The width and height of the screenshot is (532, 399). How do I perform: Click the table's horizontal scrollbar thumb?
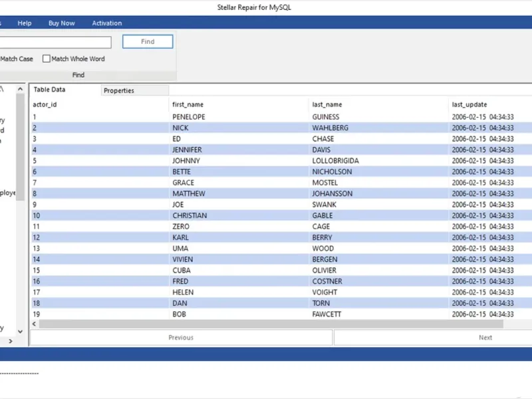tap(271, 324)
